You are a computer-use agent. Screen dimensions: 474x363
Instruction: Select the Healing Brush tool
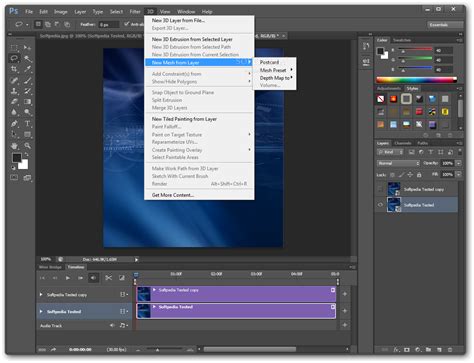click(14, 80)
